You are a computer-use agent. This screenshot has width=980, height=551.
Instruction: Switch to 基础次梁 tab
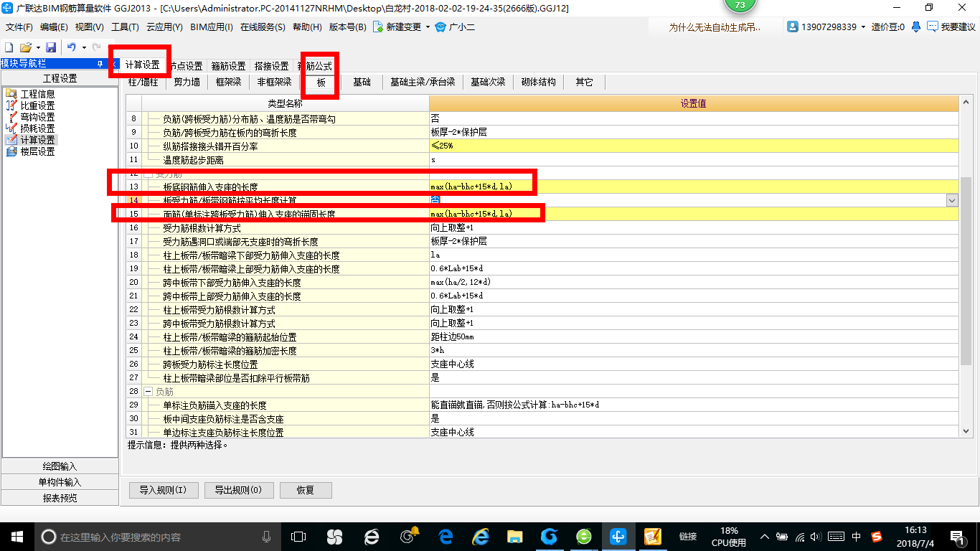[488, 83]
